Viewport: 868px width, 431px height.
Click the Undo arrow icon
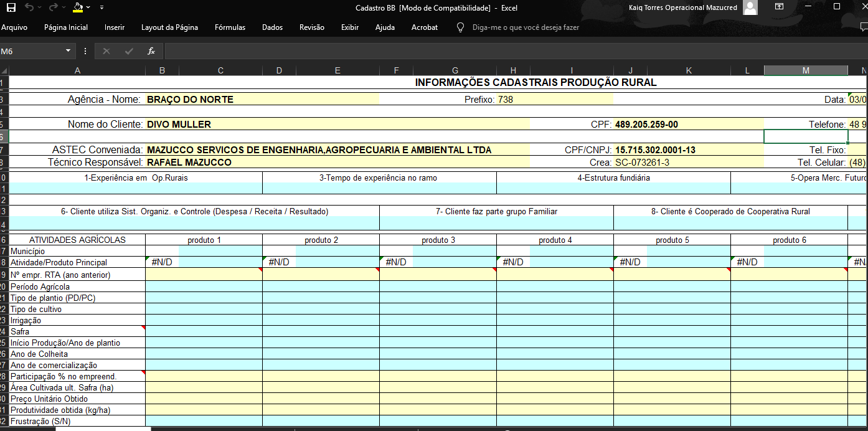(x=29, y=7)
